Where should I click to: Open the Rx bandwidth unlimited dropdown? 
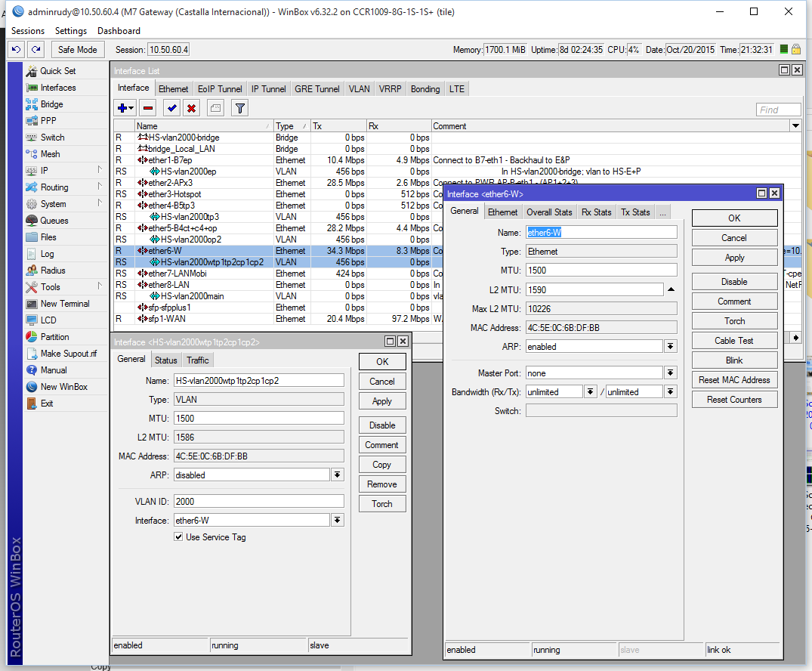click(x=591, y=391)
